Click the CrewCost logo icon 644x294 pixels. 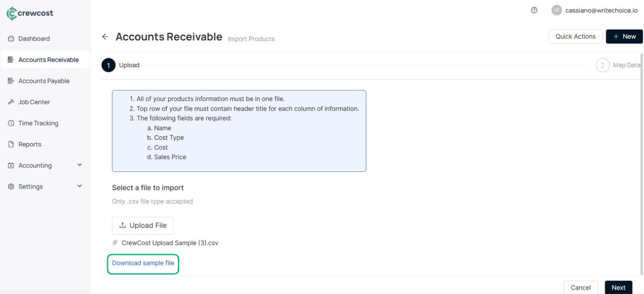[12, 13]
